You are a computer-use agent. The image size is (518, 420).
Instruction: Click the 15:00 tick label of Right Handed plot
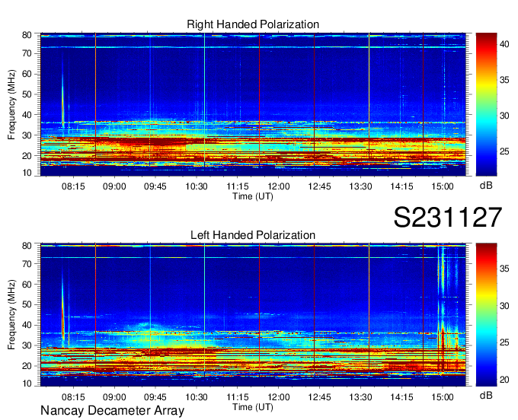[x=443, y=186]
